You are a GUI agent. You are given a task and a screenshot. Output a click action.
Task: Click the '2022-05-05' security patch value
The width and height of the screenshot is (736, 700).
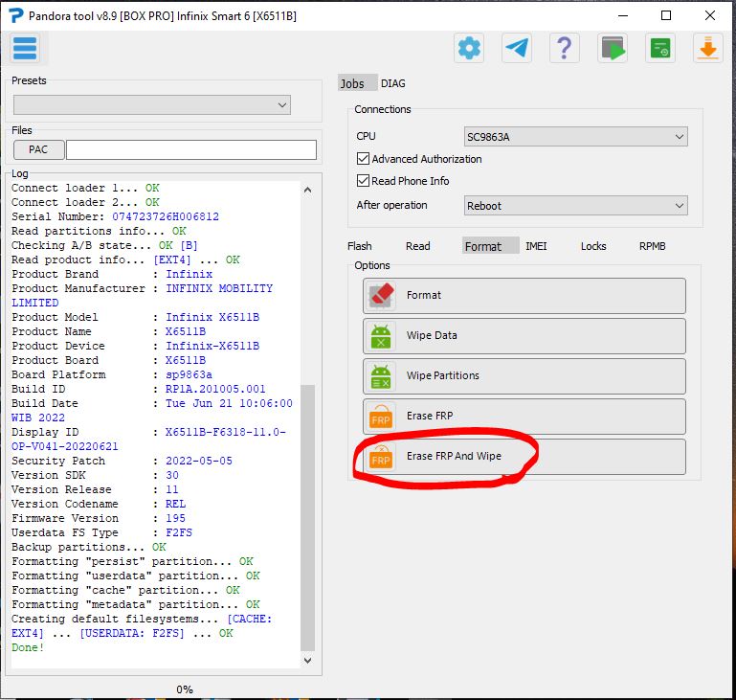[x=199, y=461]
